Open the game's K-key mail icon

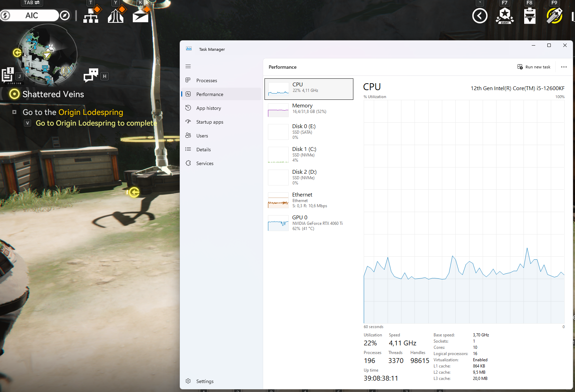141,16
